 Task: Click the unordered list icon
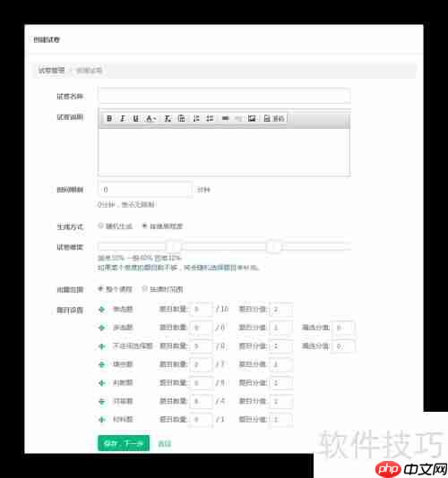click(x=210, y=118)
